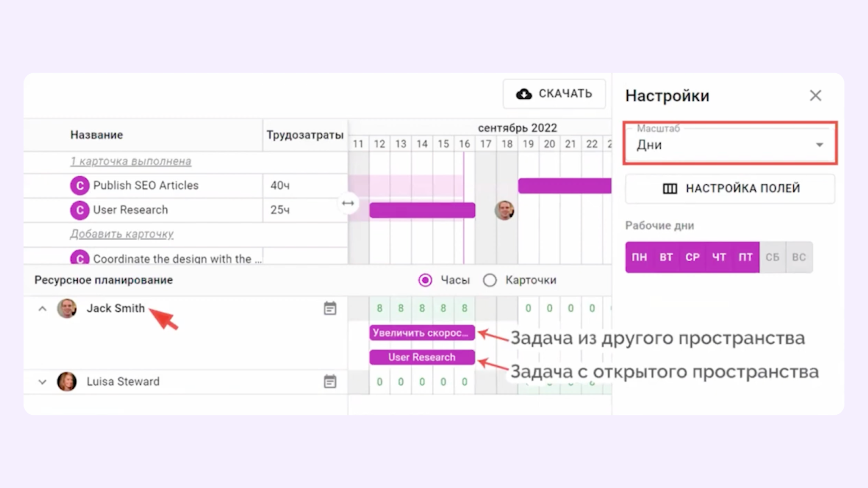The height and width of the screenshot is (488, 868).
Task: Disable ПТ as a working day
Action: coord(745,257)
